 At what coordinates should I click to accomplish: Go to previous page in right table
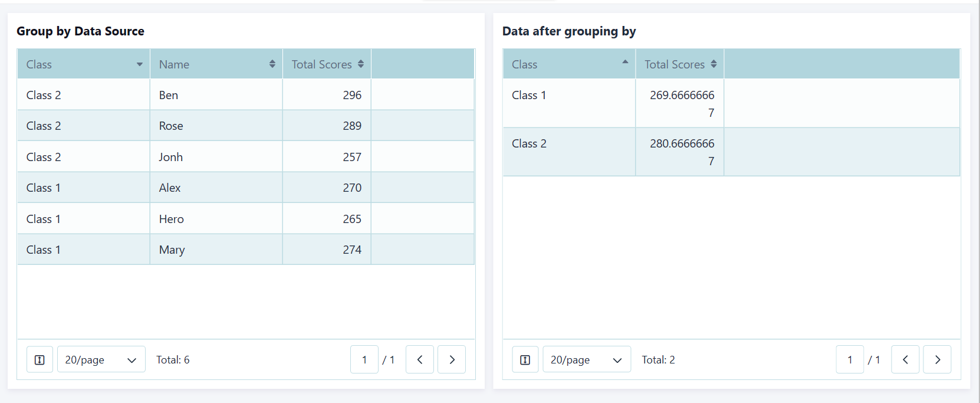pyautogui.click(x=905, y=360)
